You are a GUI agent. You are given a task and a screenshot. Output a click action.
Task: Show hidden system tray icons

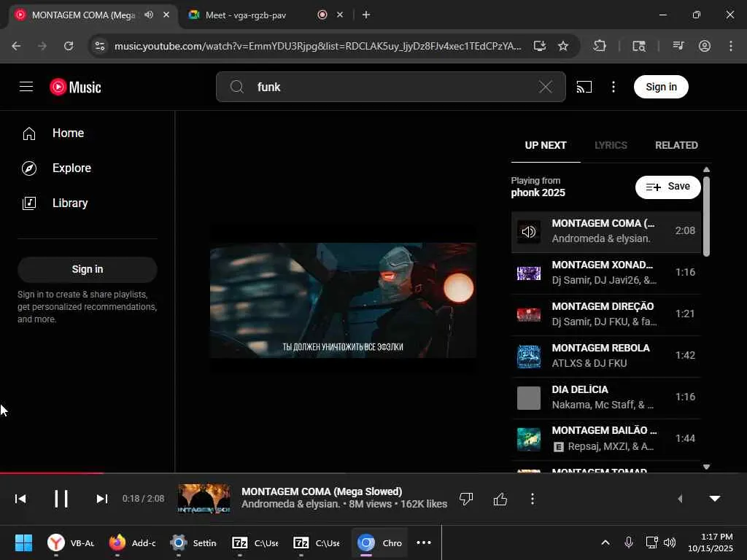pyautogui.click(x=605, y=542)
